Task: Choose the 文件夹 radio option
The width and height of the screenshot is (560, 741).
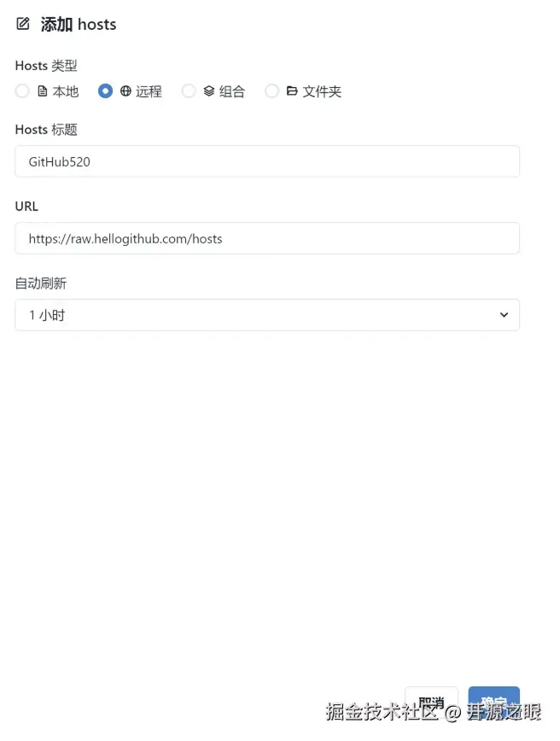Action: pos(271,90)
